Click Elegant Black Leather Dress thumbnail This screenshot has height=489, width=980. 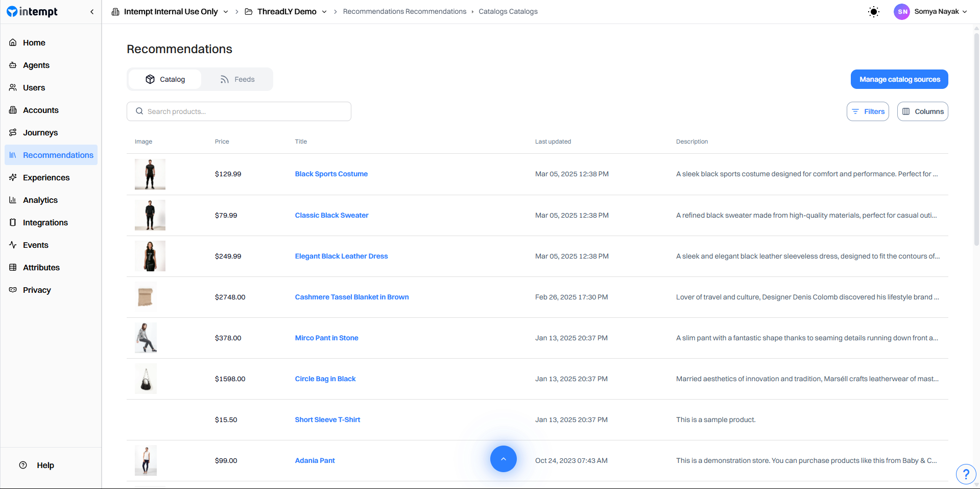[x=150, y=256]
